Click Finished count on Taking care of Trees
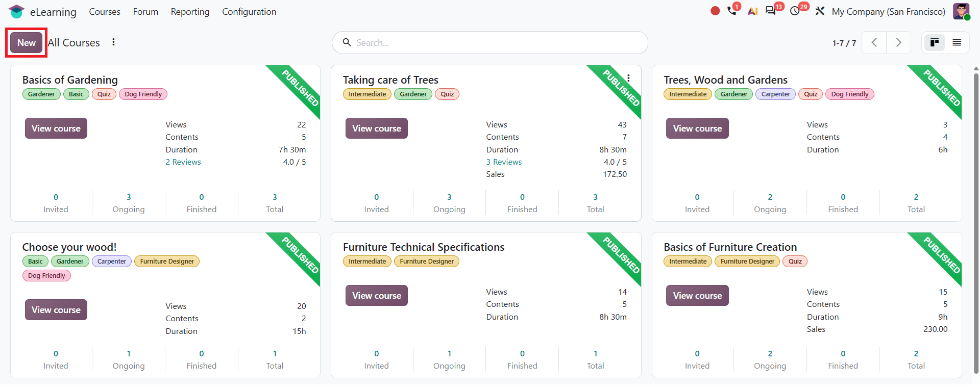The image size is (980, 390). tap(522, 203)
